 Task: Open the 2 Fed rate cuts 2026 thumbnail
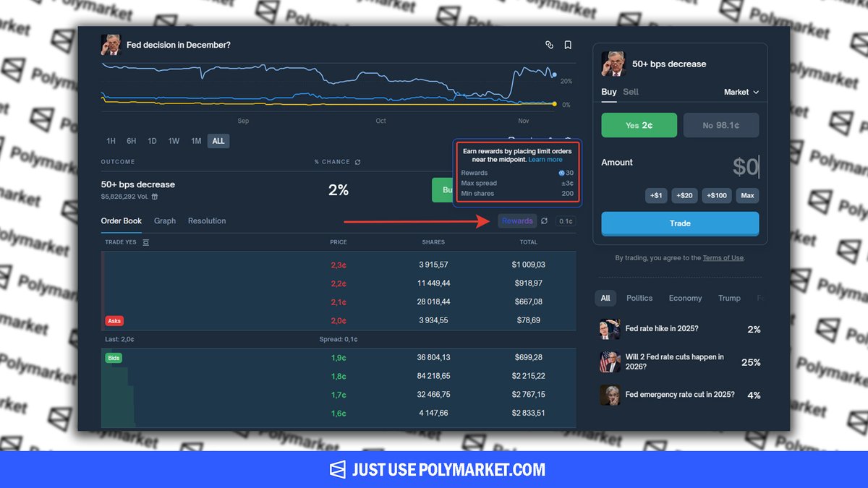(609, 361)
